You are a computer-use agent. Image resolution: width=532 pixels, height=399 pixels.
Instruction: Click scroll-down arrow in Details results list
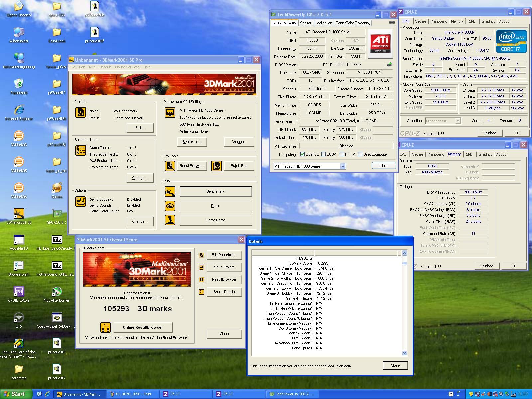click(x=404, y=353)
